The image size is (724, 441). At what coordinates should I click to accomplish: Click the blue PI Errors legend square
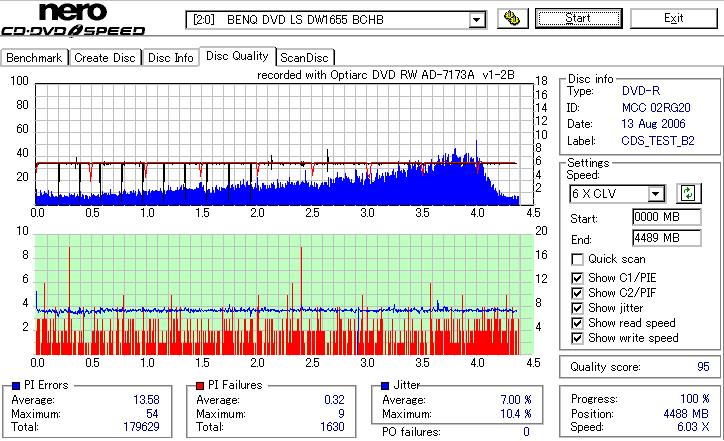pyautogui.click(x=16, y=385)
